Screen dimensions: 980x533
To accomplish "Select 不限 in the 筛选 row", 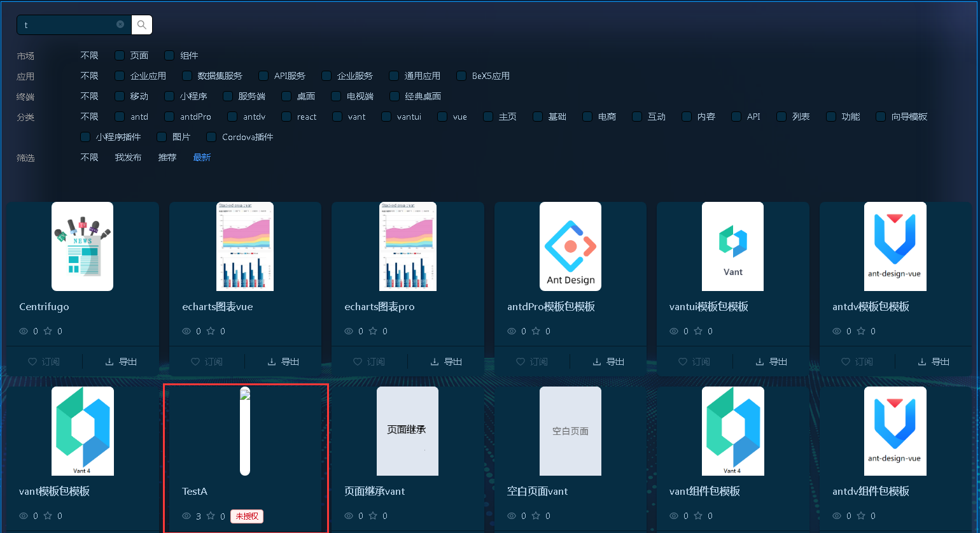I will coord(90,157).
